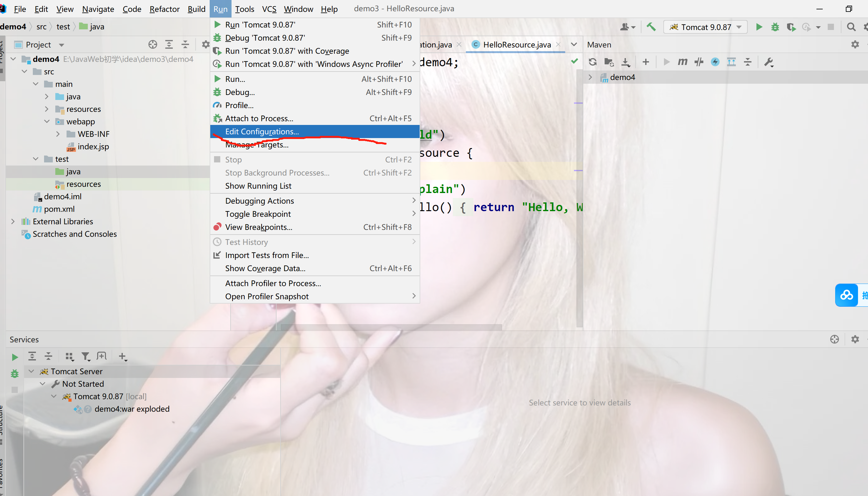Click the green Run button in toolbar
The width and height of the screenshot is (868, 496).
pyautogui.click(x=759, y=27)
